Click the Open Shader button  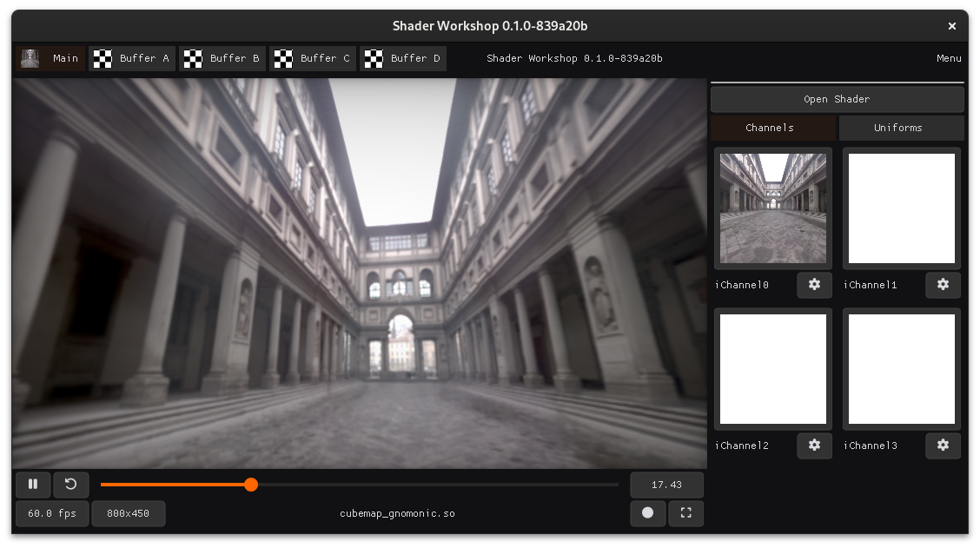click(x=837, y=99)
